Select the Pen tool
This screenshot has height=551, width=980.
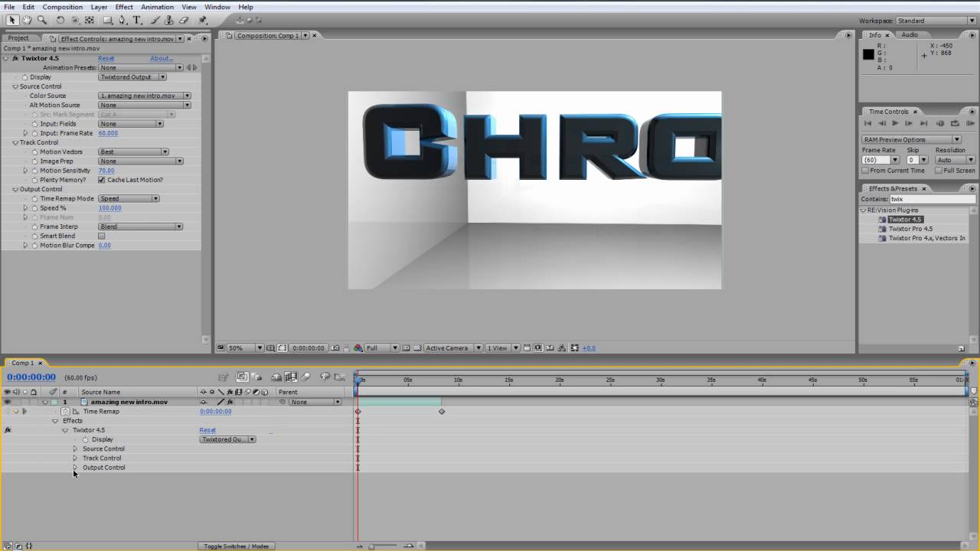tap(122, 21)
